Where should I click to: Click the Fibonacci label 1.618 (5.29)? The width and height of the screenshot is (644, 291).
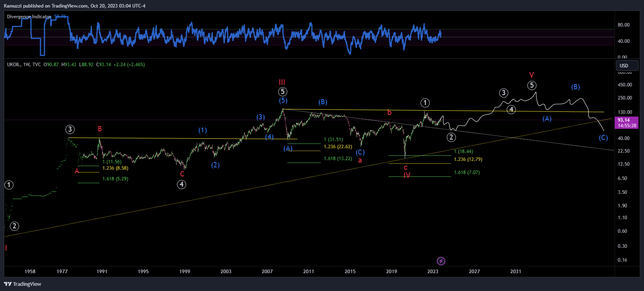[x=115, y=179]
